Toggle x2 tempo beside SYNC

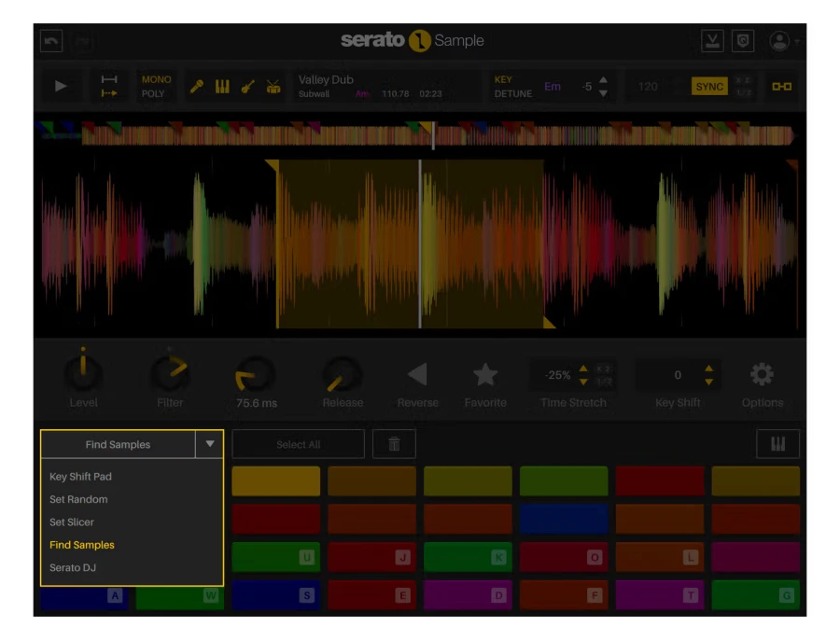point(743,80)
